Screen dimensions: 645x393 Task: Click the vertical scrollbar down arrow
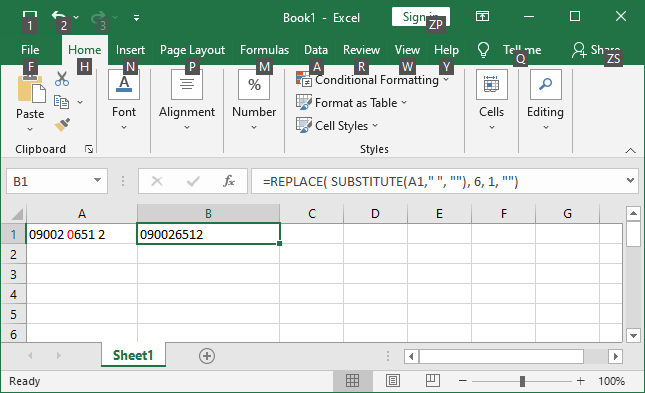tap(633, 335)
